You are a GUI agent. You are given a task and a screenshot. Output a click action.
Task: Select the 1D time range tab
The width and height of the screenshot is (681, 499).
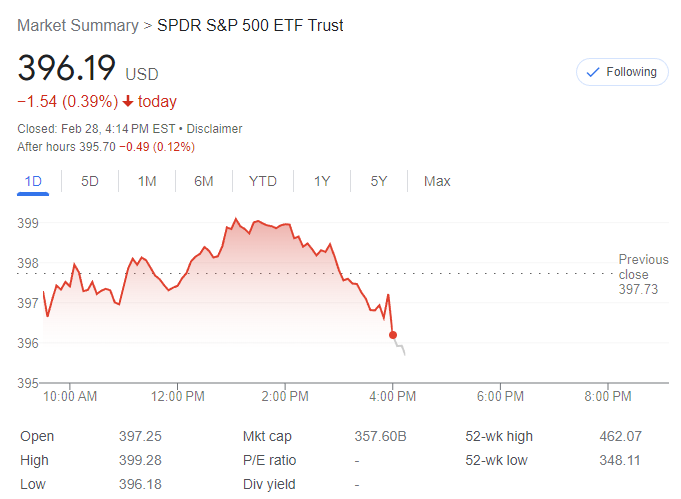coord(33,181)
